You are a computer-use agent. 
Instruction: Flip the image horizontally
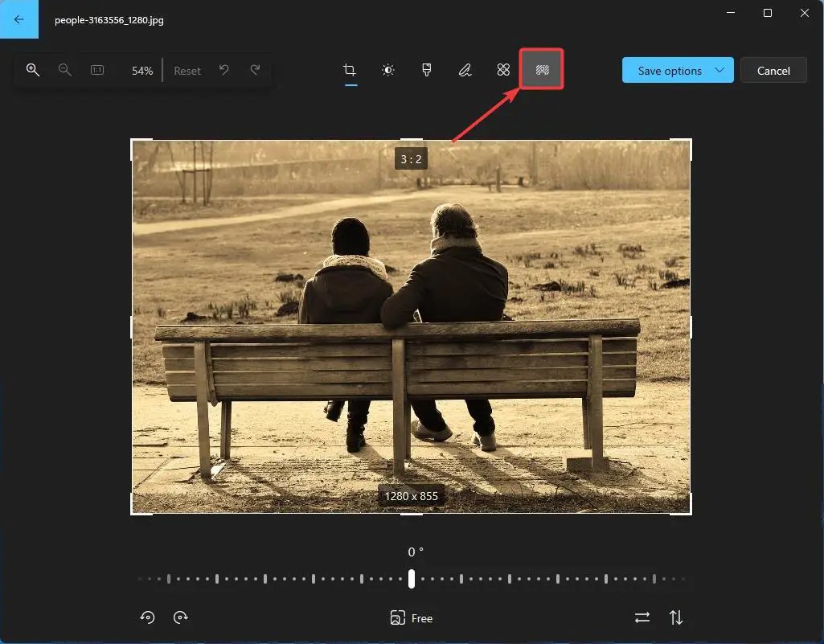pyautogui.click(x=642, y=617)
